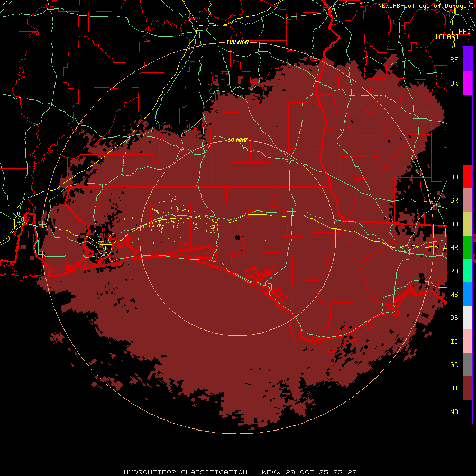Click the 03:20 timestamp

pos(345,472)
